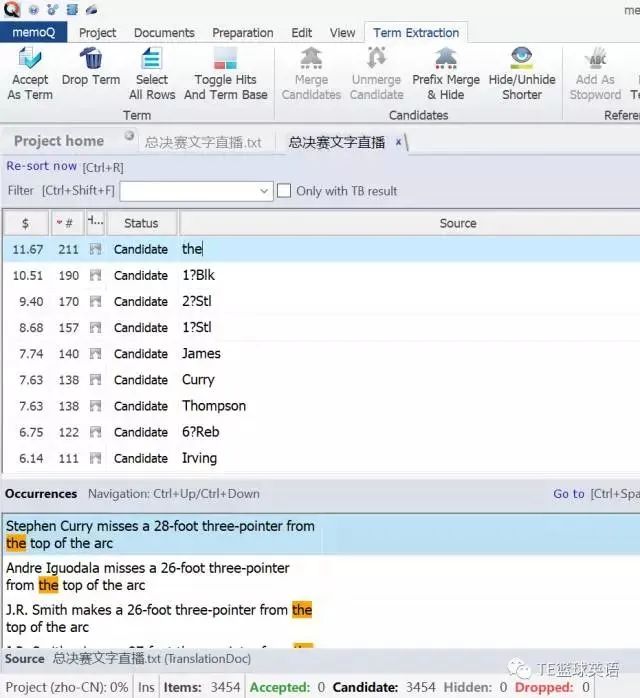The image size is (640, 698).
Task: Switch to the Edit ribbon tab
Action: [301, 33]
